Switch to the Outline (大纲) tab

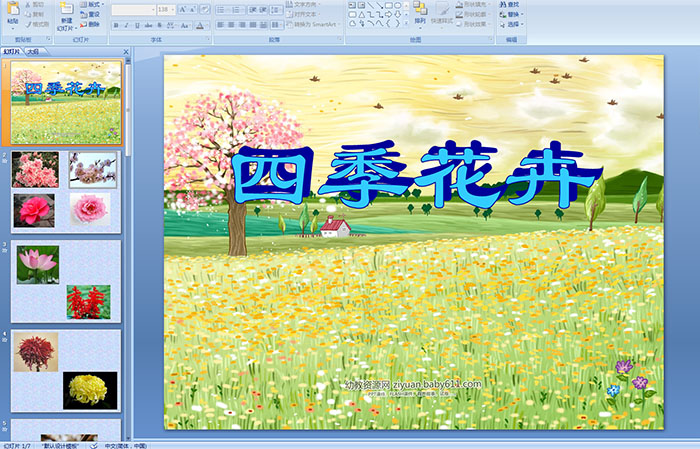33,50
